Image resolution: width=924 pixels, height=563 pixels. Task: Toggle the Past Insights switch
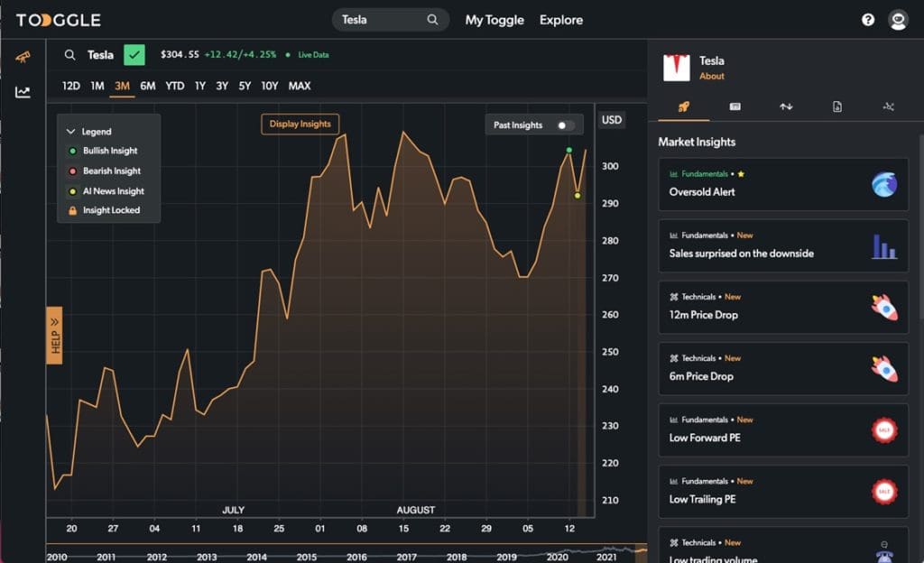565,125
